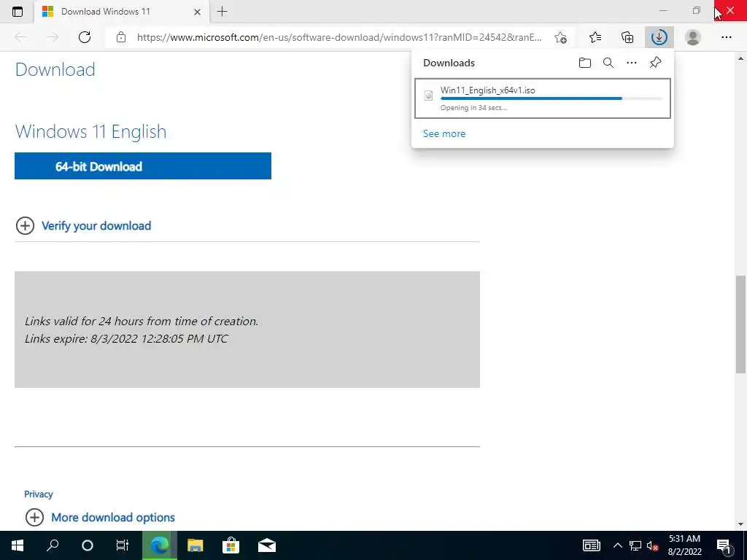Open the Privacy link

click(39, 494)
